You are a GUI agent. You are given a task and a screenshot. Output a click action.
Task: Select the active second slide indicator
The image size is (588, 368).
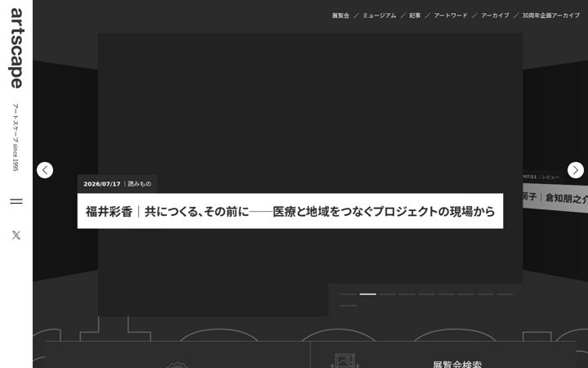367,294
